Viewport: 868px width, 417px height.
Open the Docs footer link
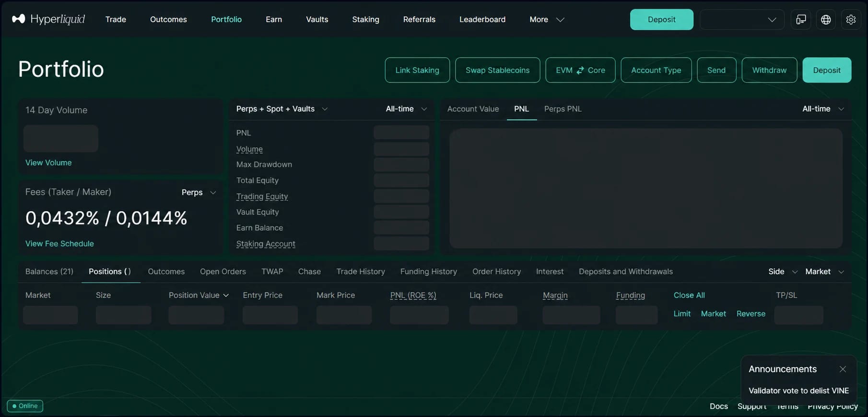click(x=719, y=406)
